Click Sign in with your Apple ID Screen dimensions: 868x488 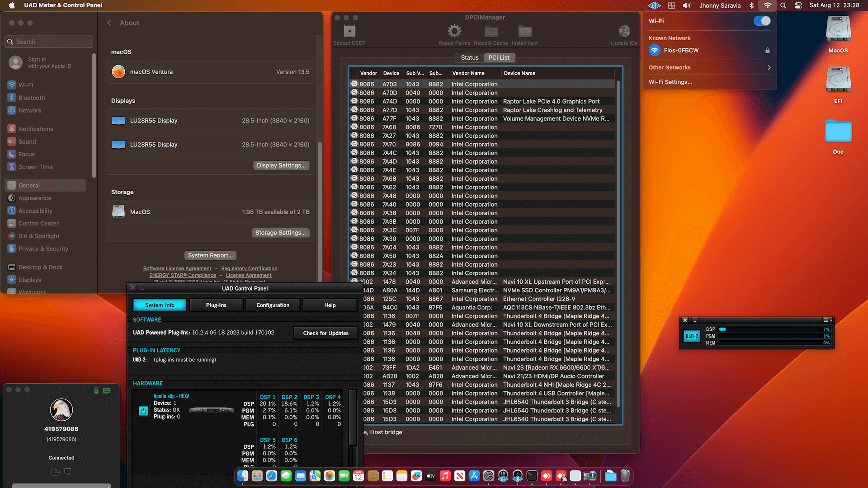pos(49,62)
